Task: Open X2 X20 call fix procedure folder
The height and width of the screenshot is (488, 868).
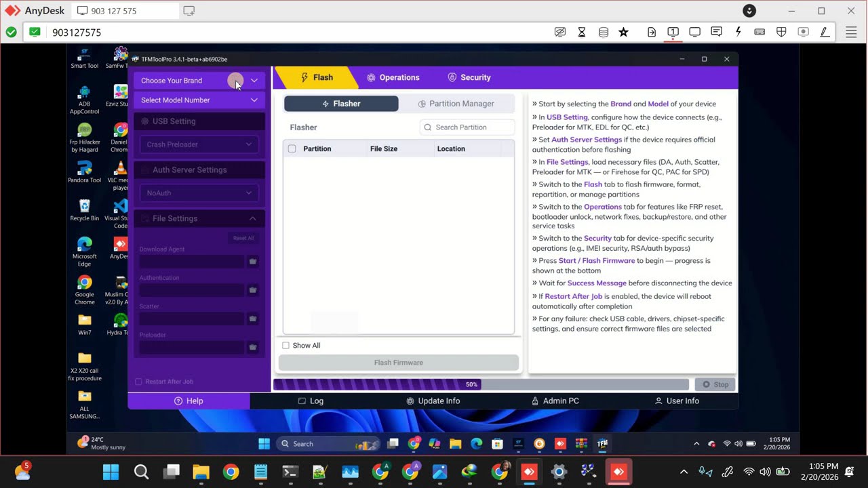Action: 85,367
